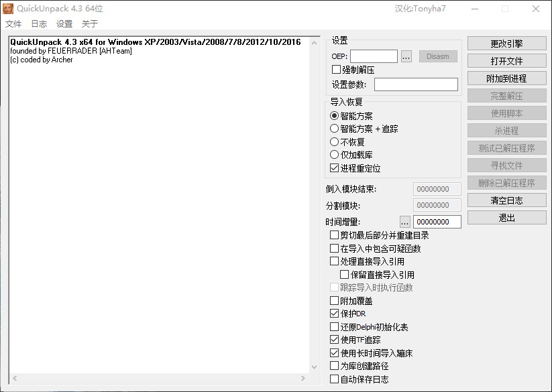Click the 时间增量 value field
Screen dimensions: 552x392
pos(437,222)
